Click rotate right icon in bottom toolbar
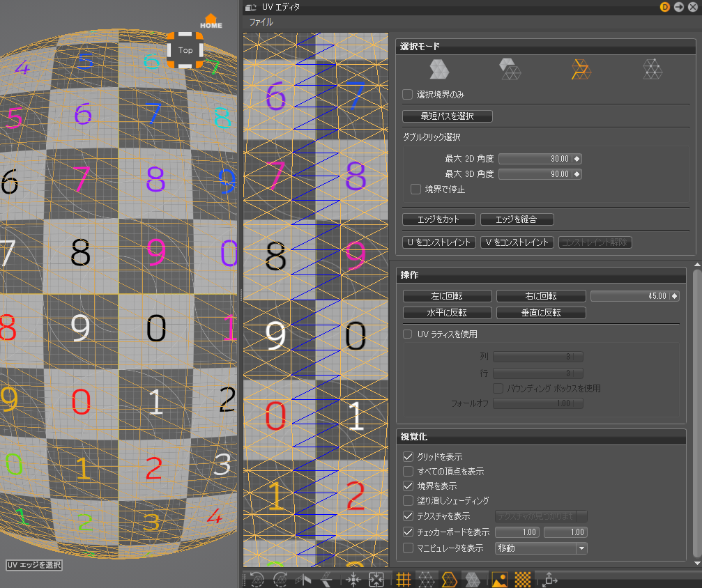The image size is (702, 588). [280, 580]
